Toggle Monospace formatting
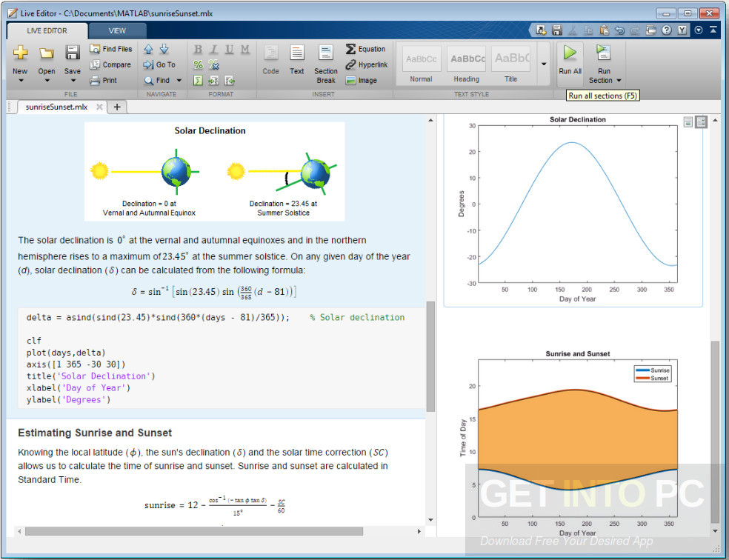This screenshot has width=729, height=560. (x=245, y=50)
